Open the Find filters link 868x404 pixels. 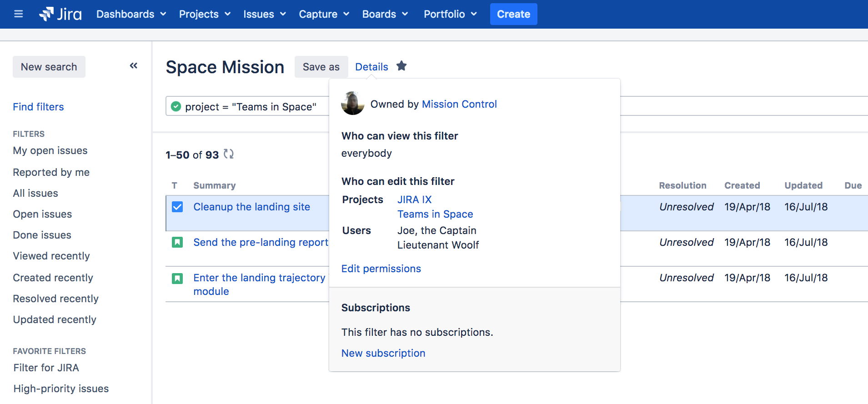click(x=39, y=107)
